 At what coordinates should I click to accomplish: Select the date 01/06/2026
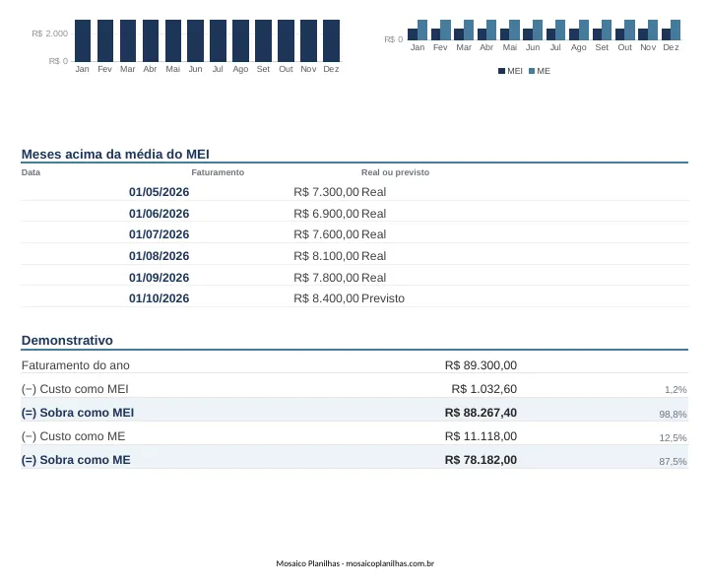coord(159,214)
